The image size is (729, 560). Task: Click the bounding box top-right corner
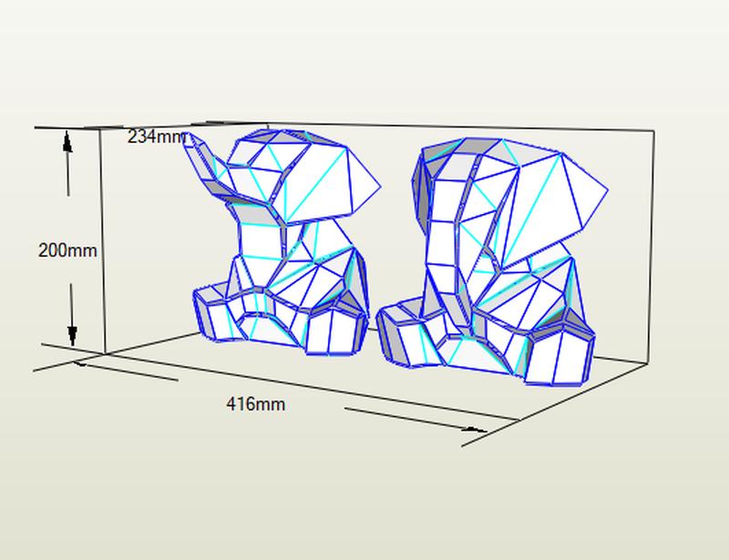pos(653,131)
